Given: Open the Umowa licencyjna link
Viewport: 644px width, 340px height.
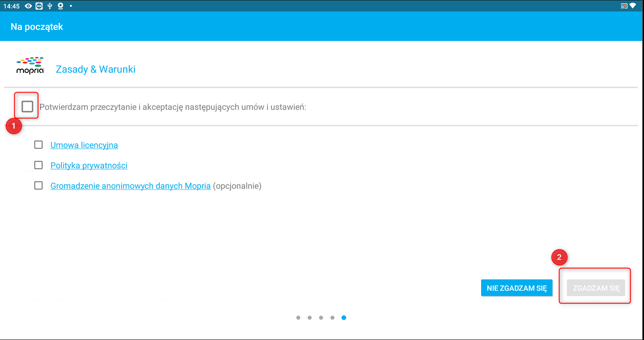Looking at the screenshot, I should 84,145.
